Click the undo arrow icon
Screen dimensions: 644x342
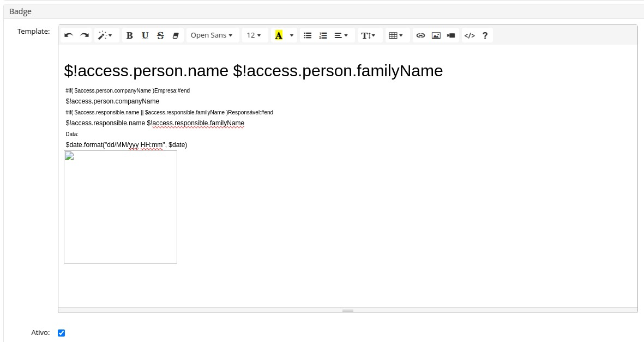(69, 35)
